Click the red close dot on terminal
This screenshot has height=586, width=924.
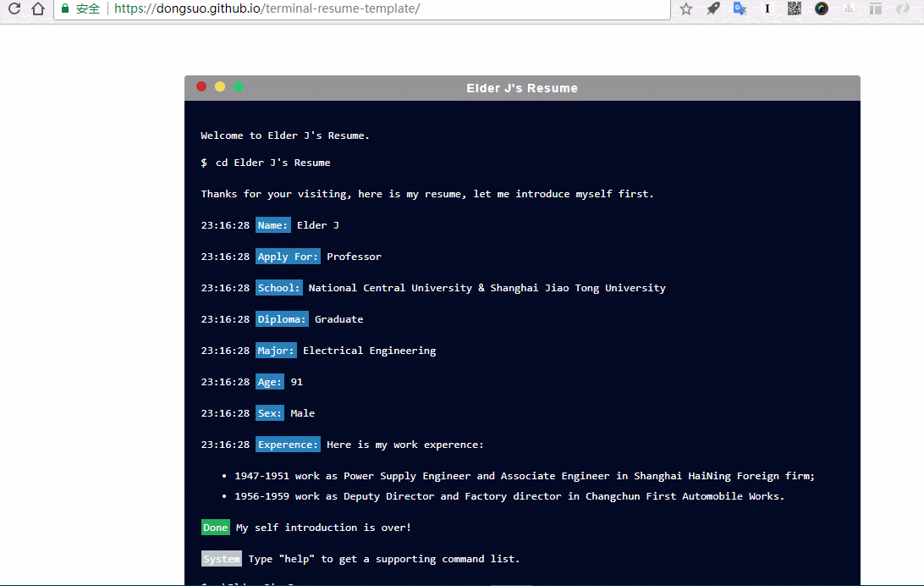coord(201,86)
